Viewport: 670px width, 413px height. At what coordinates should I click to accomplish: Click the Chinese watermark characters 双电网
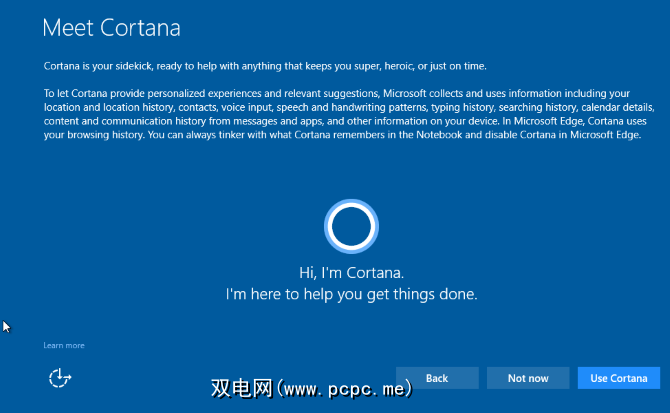click(x=241, y=385)
